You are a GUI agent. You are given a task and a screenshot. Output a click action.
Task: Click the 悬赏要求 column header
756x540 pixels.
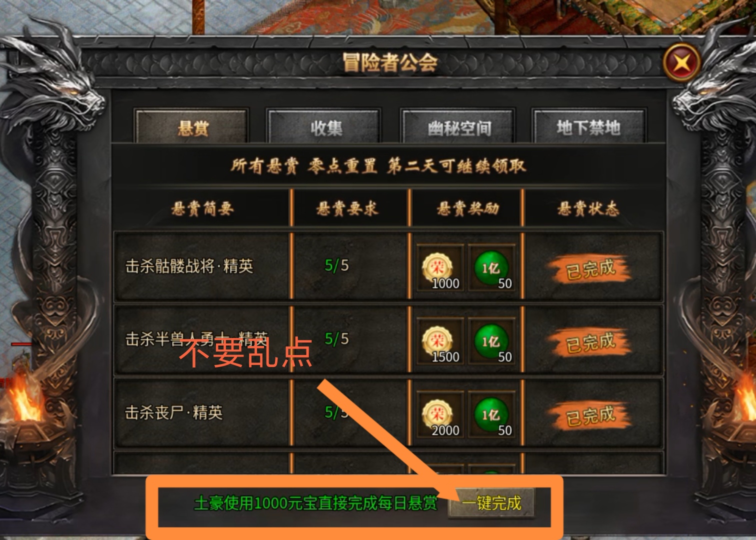point(347,208)
